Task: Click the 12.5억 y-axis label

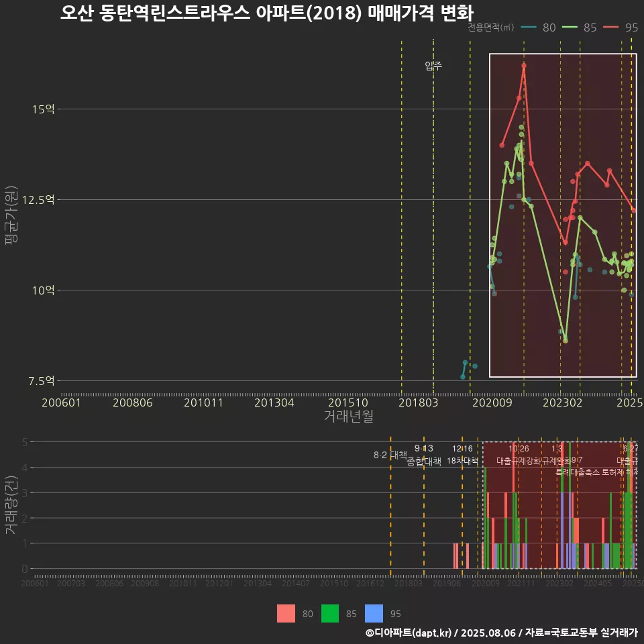Action: [x=38, y=200]
